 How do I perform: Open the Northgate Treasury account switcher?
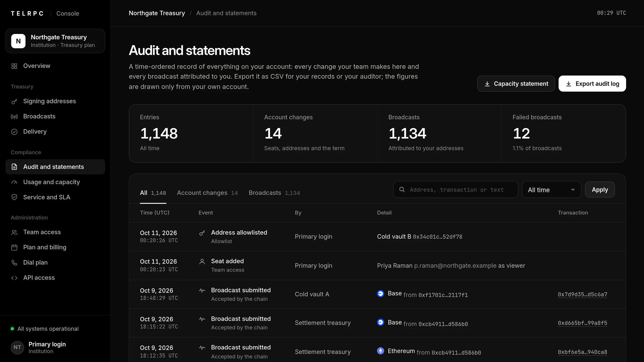pyautogui.click(x=55, y=41)
